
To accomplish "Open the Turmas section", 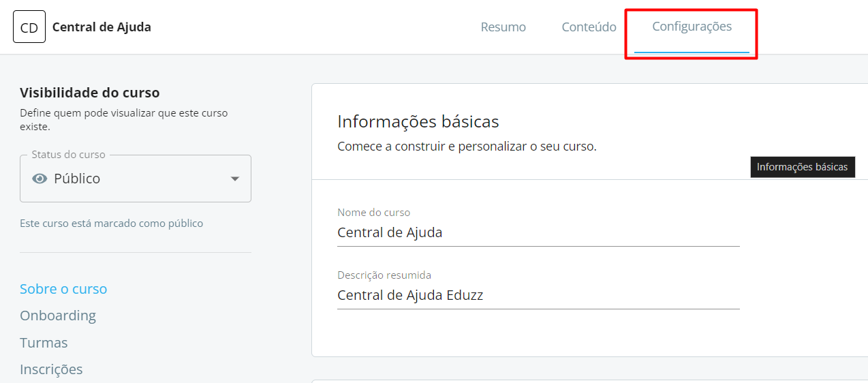I will point(44,343).
